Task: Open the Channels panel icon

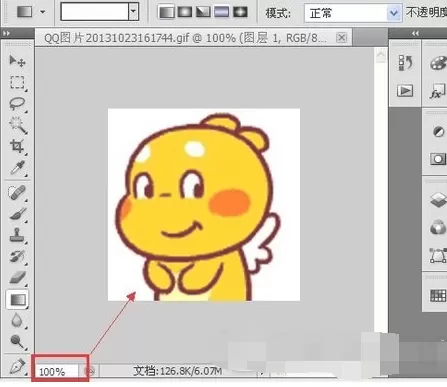Action: coord(438,228)
